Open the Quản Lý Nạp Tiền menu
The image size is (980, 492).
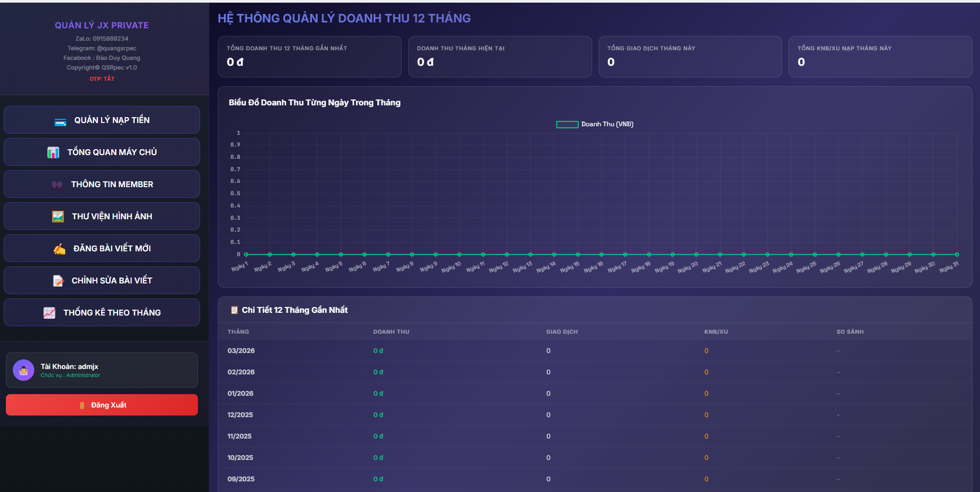(102, 120)
